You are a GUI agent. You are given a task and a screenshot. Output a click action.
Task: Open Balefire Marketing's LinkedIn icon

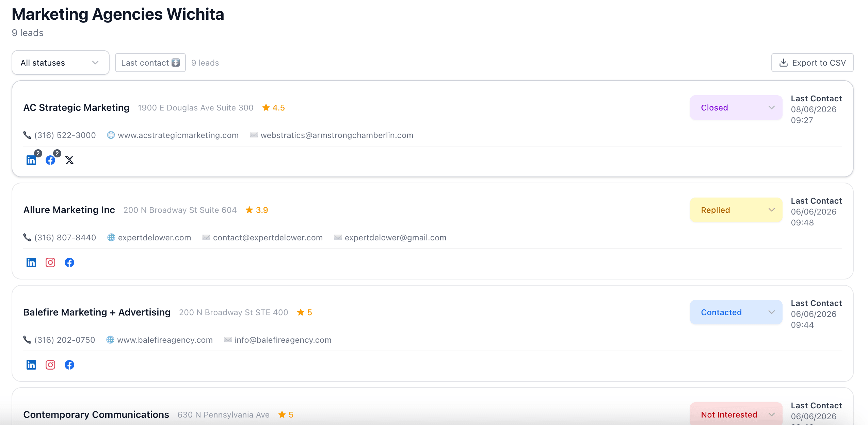[31, 365]
